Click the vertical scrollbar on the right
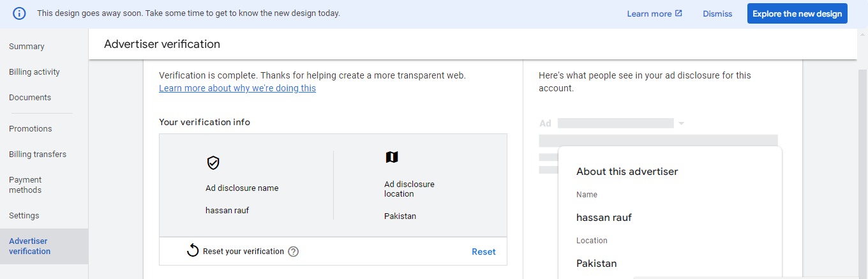868x279 pixels. pyautogui.click(x=862, y=160)
